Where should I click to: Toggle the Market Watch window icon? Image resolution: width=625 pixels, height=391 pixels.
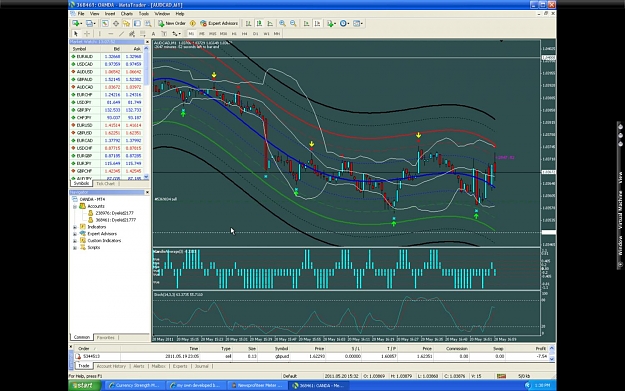coord(105,24)
